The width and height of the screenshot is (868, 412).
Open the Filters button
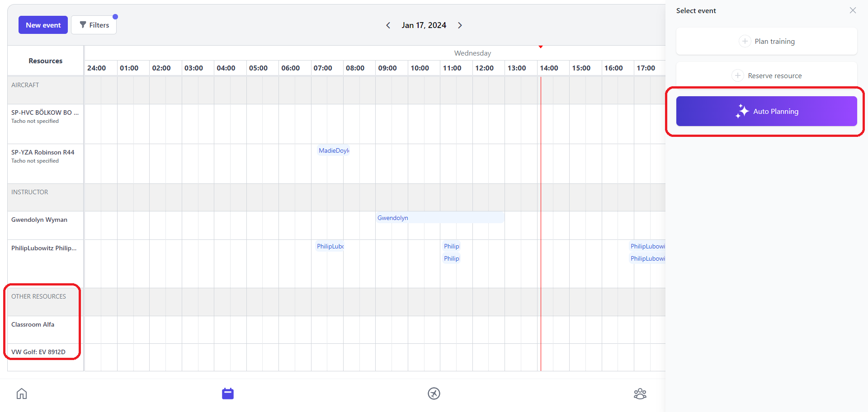[94, 25]
